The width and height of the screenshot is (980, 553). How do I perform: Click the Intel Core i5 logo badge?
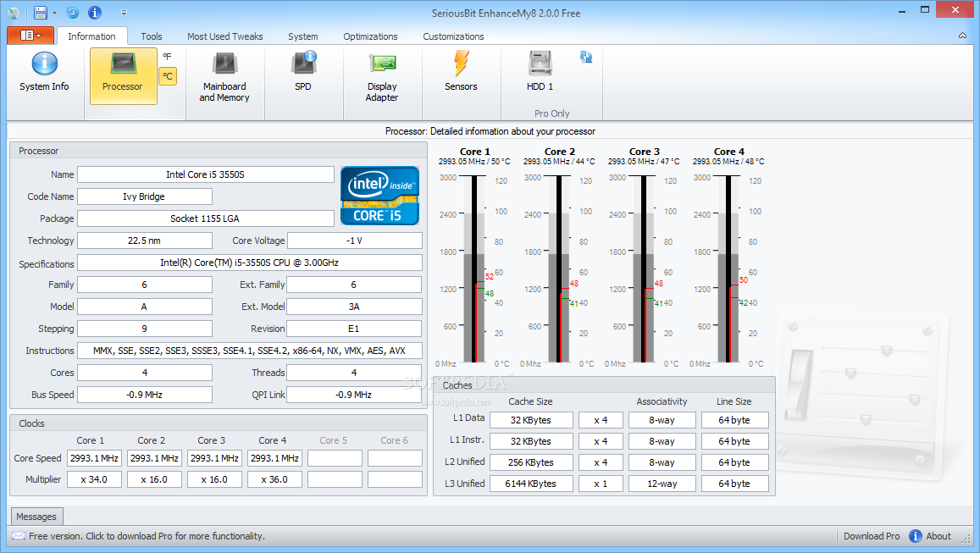click(379, 196)
